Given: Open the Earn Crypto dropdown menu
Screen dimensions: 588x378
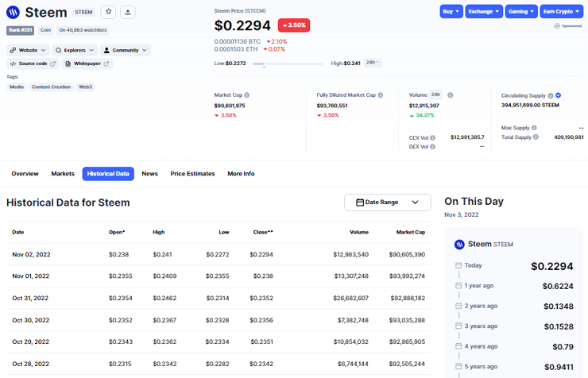Looking at the screenshot, I should 561,12.
